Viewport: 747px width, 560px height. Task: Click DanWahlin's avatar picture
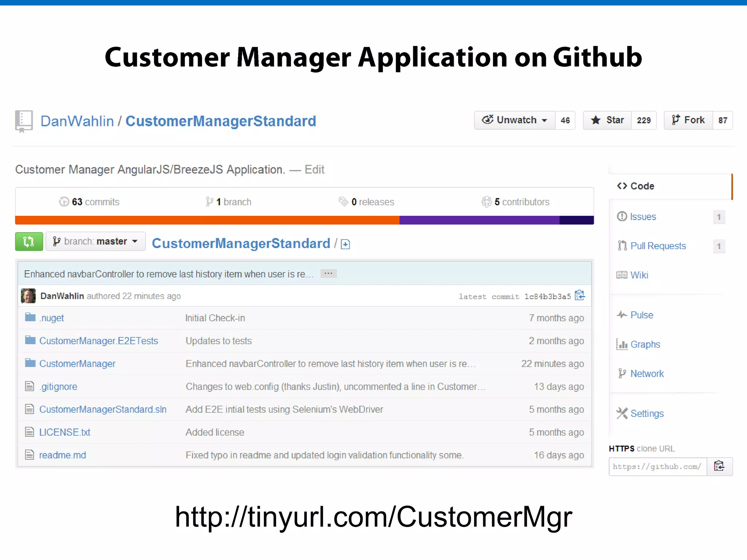[28, 296]
